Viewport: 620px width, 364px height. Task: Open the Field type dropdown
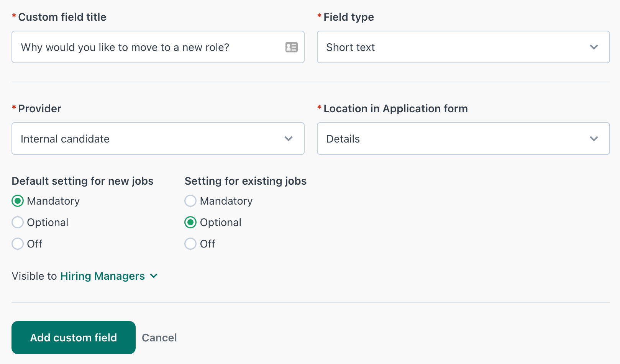coord(463,47)
